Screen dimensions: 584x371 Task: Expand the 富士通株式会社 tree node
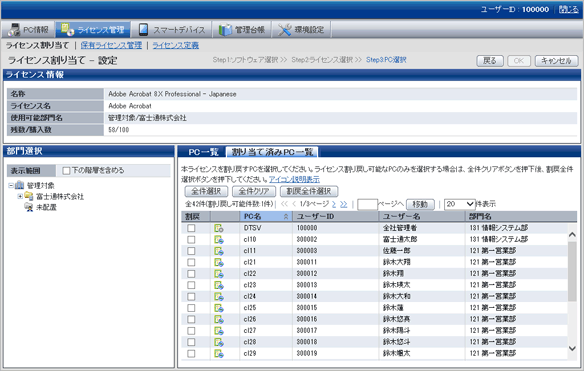click(x=20, y=196)
